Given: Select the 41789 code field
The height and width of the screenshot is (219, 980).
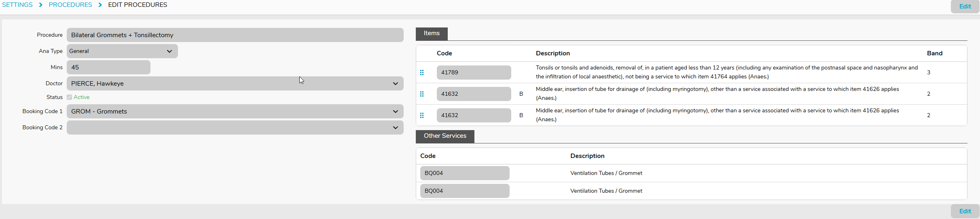Looking at the screenshot, I should pyautogui.click(x=474, y=73).
